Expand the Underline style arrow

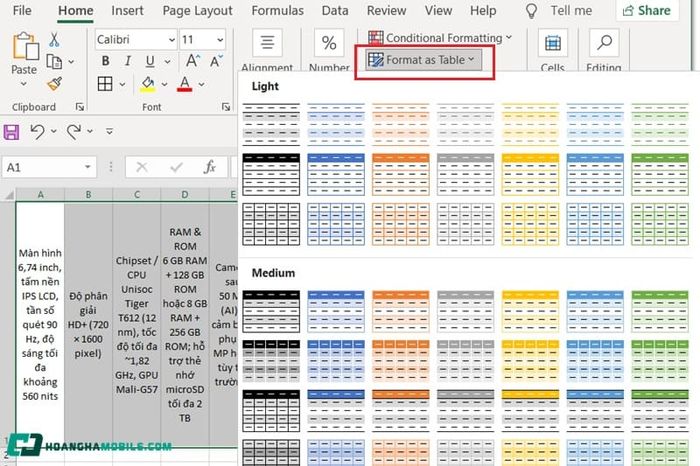[167, 62]
